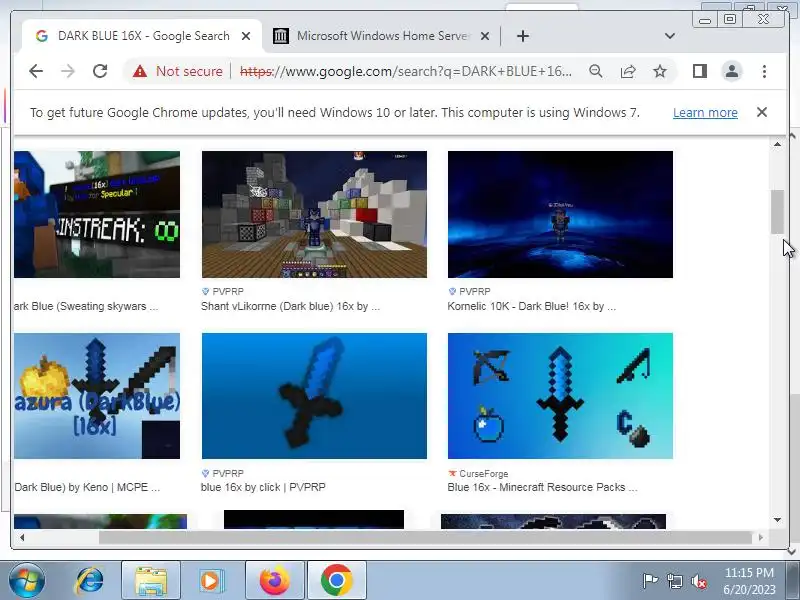The width and height of the screenshot is (800, 600).
Task: Click the network icon in system tray
Action: coord(674,581)
